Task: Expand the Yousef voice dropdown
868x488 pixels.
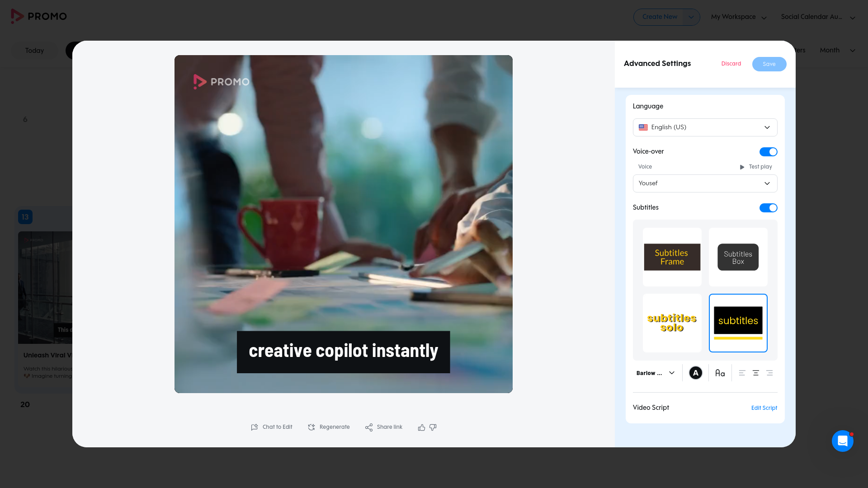Action: click(705, 183)
